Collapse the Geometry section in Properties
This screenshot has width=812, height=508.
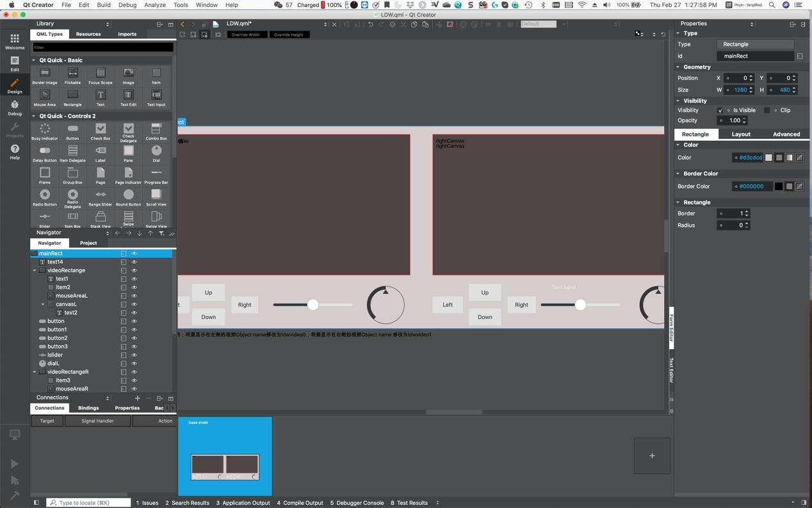click(678, 67)
